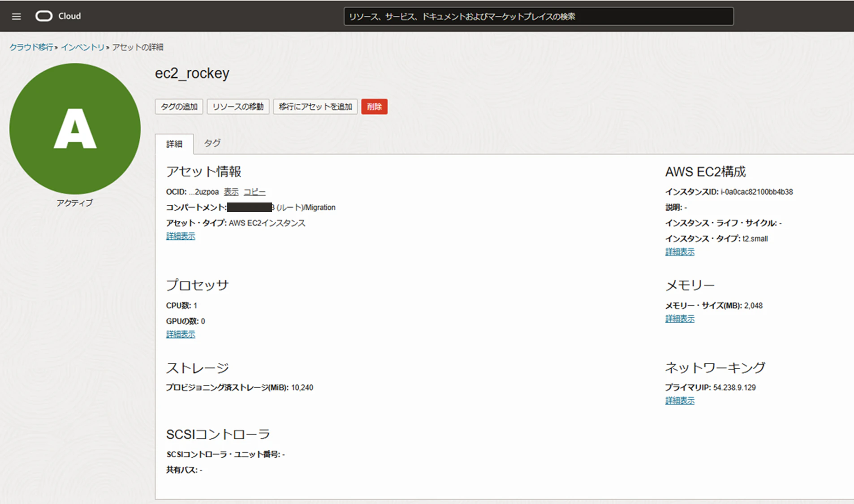Click コピー link next to OCID
This screenshot has width=854, height=504.
point(254,192)
